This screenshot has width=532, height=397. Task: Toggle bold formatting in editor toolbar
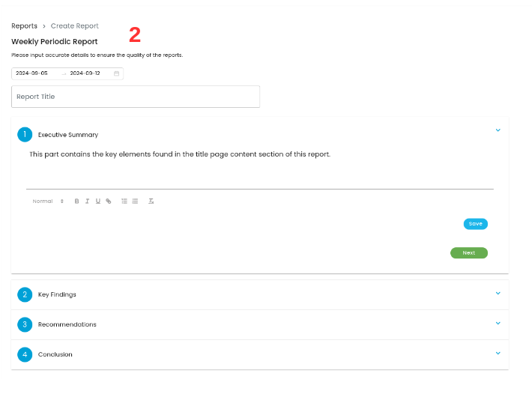[x=76, y=201]
